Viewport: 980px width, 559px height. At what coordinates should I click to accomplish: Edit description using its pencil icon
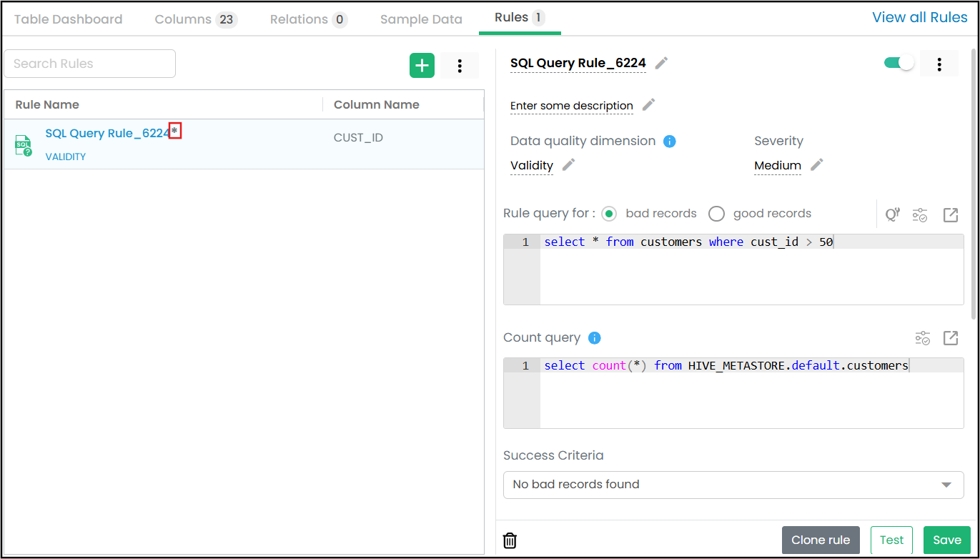pos(648,105)
